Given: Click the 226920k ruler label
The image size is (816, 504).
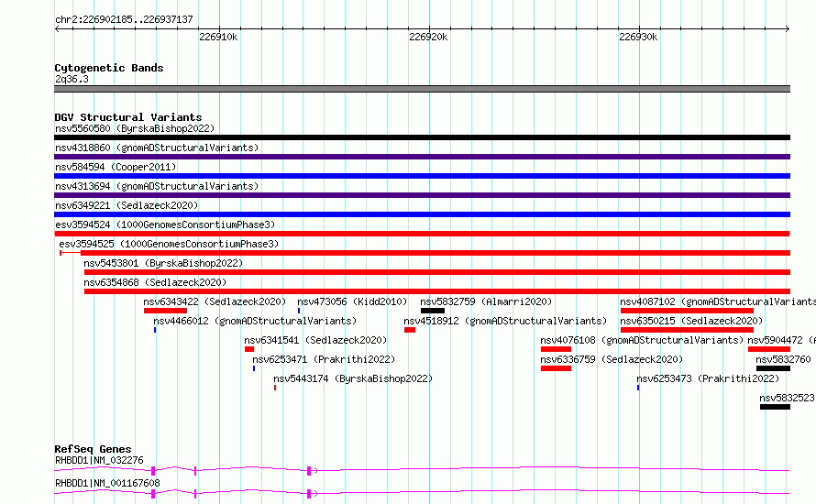Looking at the screenshot, I should click(428, 37).
